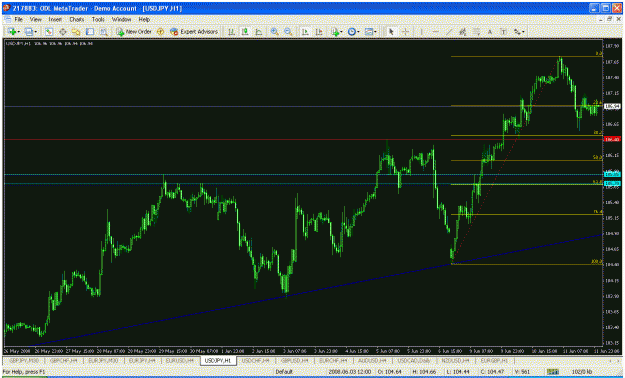Open the Periods clock icon

(x=352, y=32)
